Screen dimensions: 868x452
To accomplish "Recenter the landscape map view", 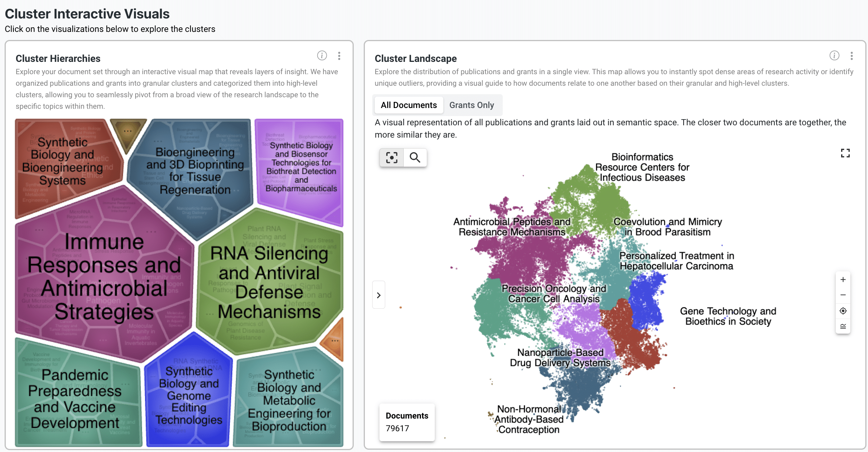I will [843, 311].
